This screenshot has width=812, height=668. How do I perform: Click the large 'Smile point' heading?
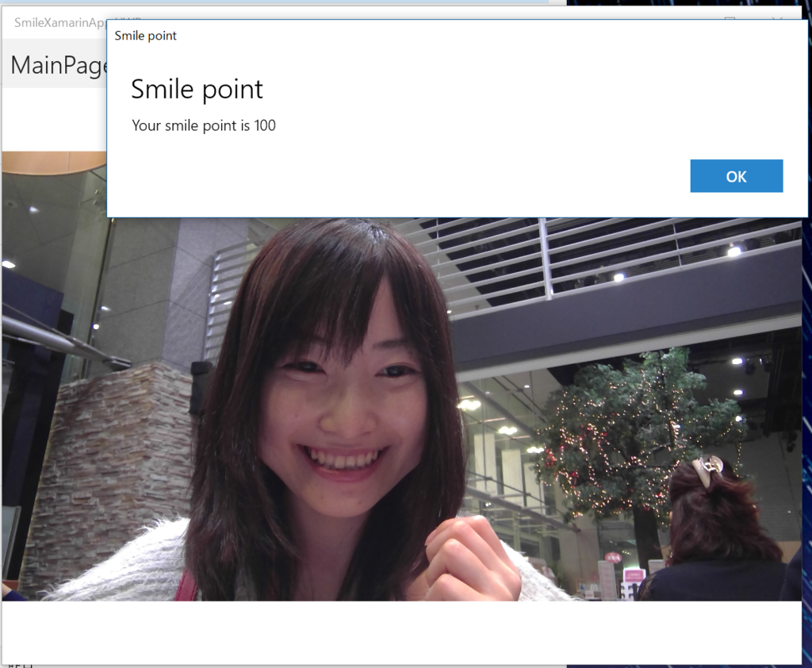[197, 89]
